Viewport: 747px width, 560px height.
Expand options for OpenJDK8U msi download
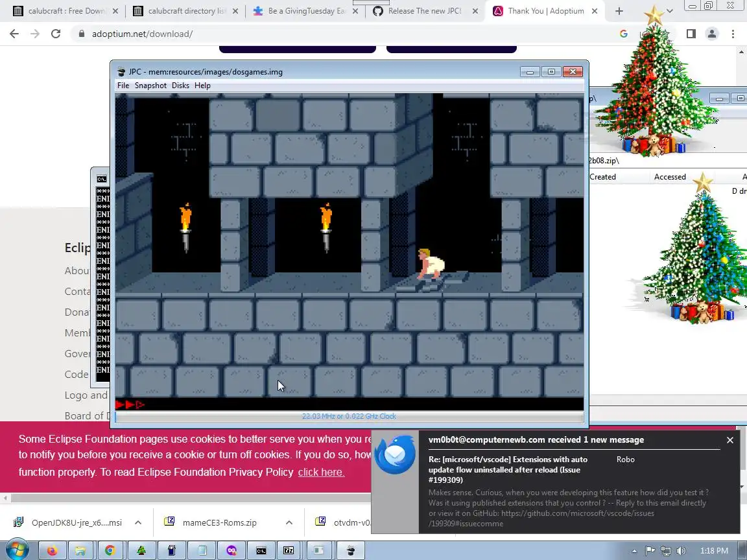coord(138,522)
